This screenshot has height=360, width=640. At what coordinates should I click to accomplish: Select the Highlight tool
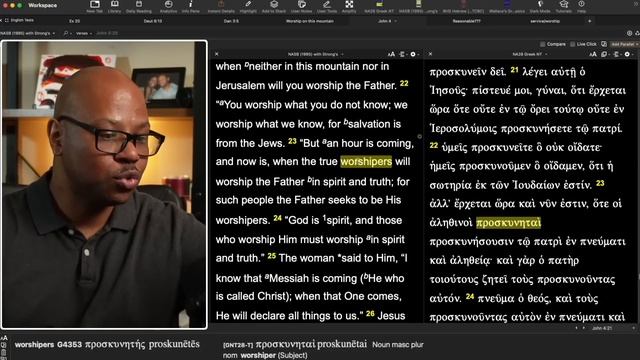[x=248, y=7]
